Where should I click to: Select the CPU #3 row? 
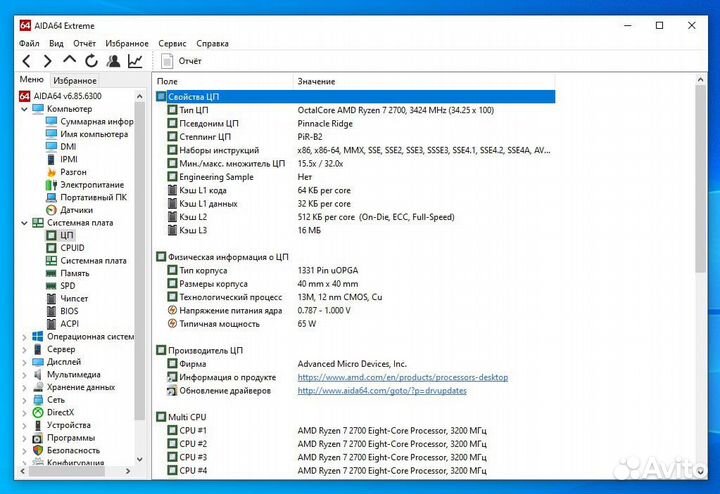(x=355, y=457)
